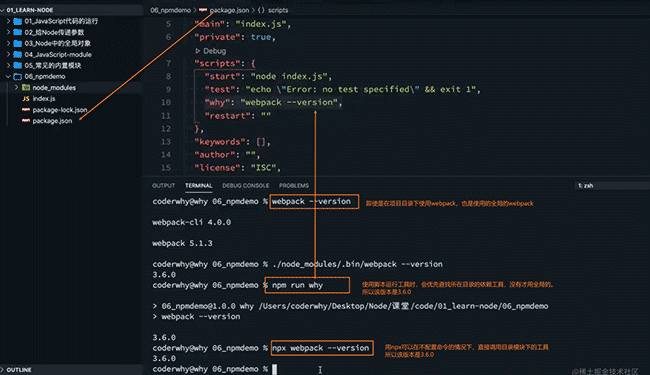
Task: Click the Debug code lens link
Action: pyautogui.click(x=214, y=51)
